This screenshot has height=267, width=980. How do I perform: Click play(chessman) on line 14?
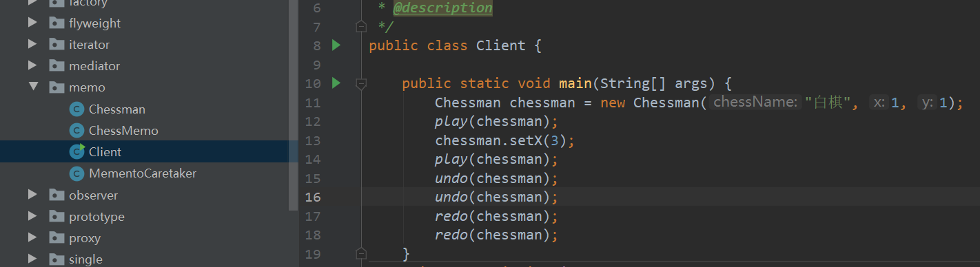496,159
